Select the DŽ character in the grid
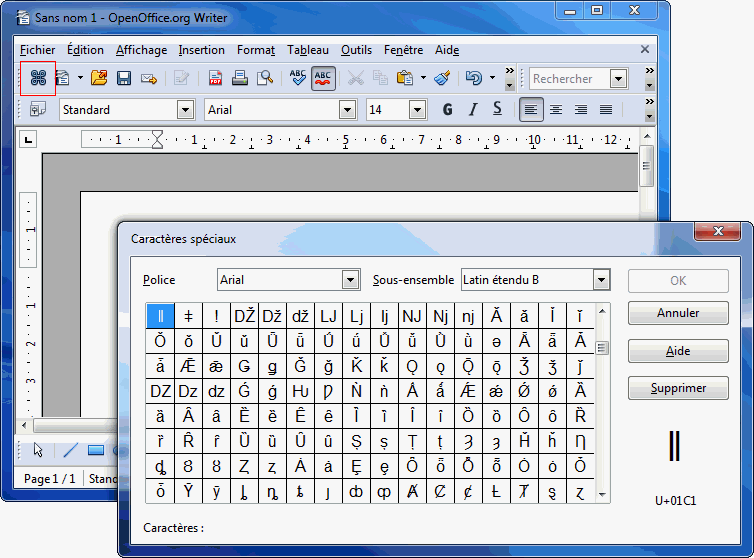The image size is (754, 558). [244, 316]
